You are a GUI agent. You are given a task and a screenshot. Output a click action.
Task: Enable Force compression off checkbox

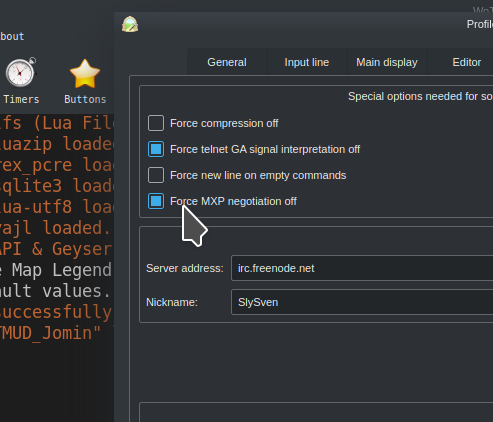[156, 123]
